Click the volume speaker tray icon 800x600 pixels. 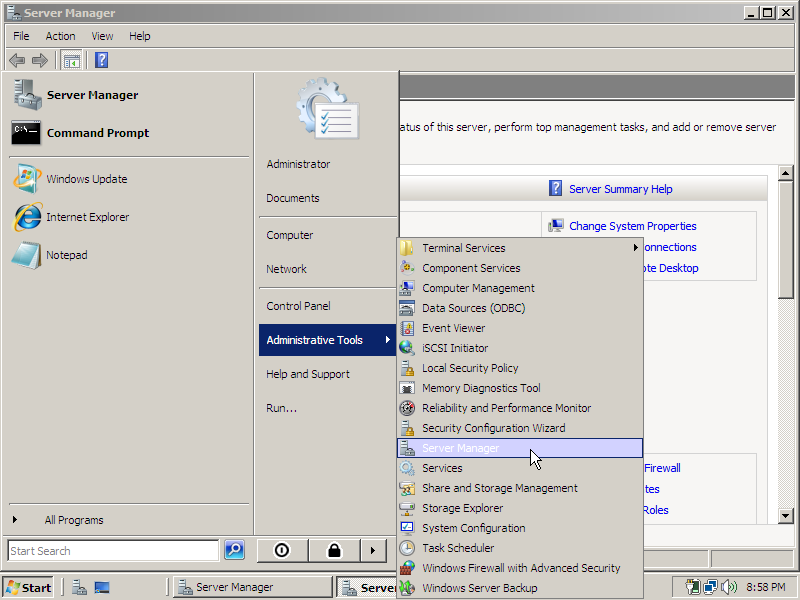pyautogui.click(x=730, y=587)
